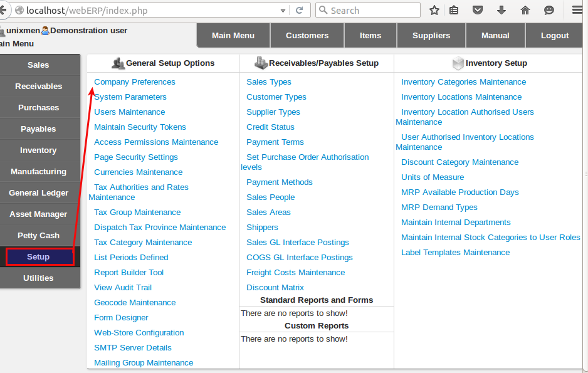Open Users Maintenance link
The image size is (588, 373).
129,112
